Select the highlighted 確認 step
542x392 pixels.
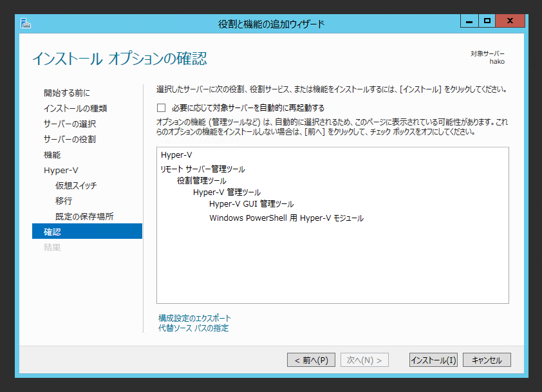pos(87,231)
